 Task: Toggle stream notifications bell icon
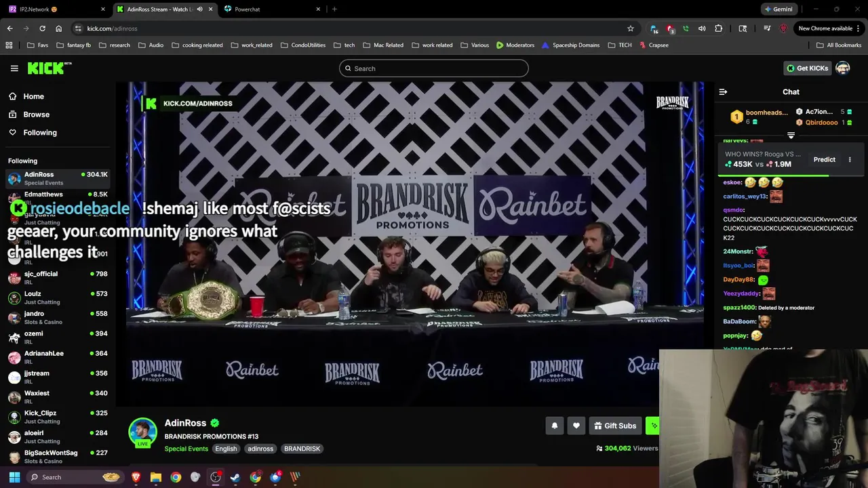pyautogui.click(x=554, y=426)
